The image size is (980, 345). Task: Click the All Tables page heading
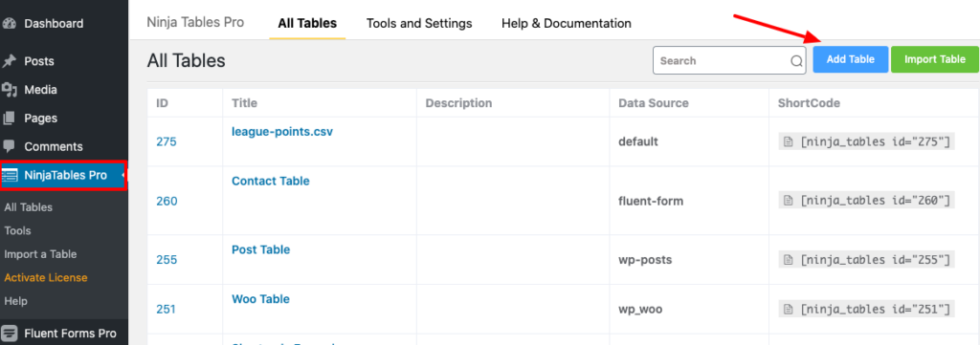point(187,60)
